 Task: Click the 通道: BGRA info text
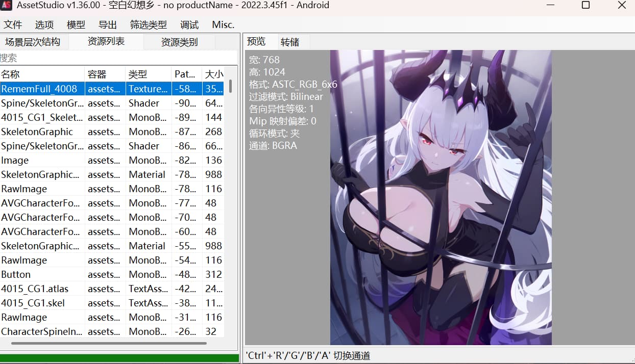[x=273, y=145]
